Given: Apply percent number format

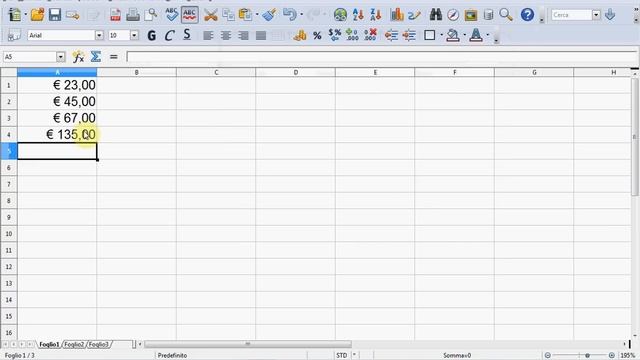Looking at the screenshot, I should tap(317, 36).
